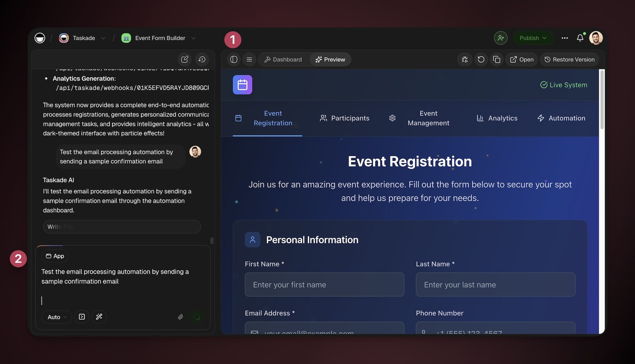Click the new chat compose icon
This screenshot has height=364, width=635.
click(x=185, y=59)
